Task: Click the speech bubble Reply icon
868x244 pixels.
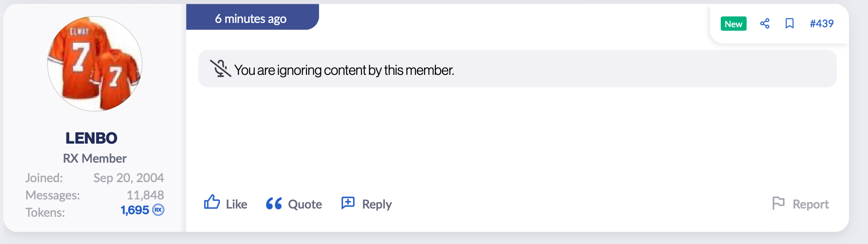Action: pyautogui.click(x=348, y=203)
